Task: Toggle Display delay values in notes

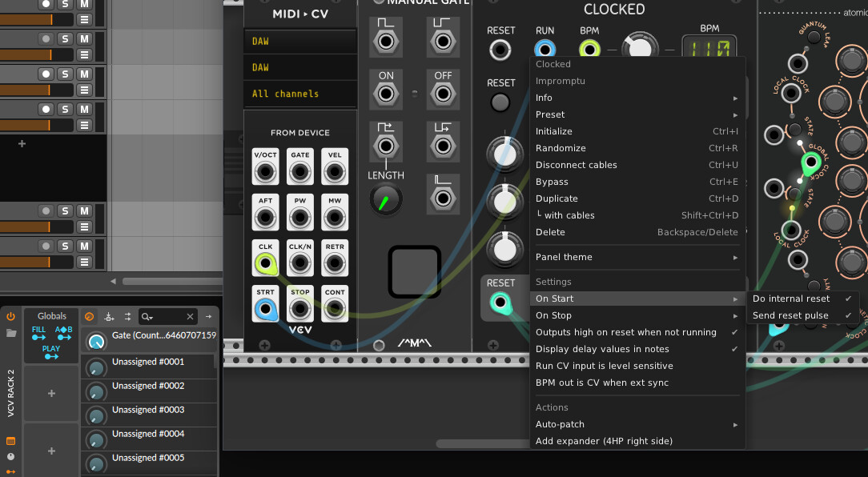Action: [x=637, y=349]
